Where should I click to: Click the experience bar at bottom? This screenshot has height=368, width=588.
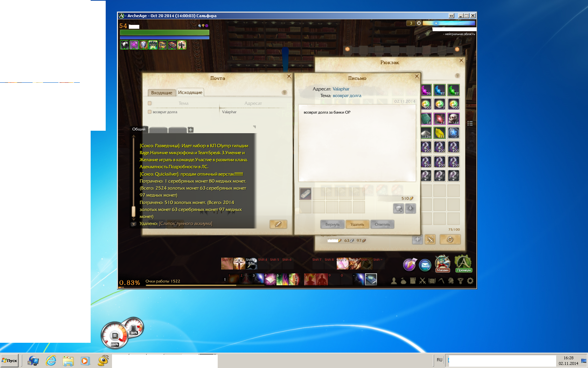coord(297,287)
